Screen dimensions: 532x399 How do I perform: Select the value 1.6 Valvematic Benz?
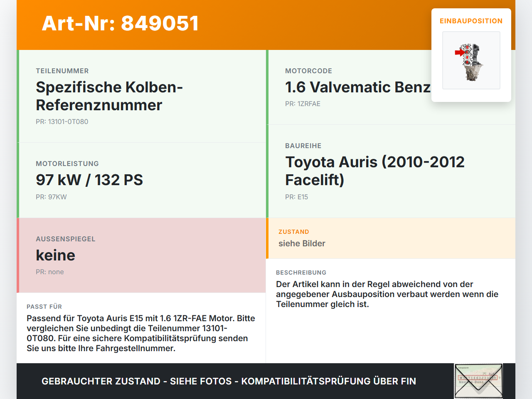358,87
